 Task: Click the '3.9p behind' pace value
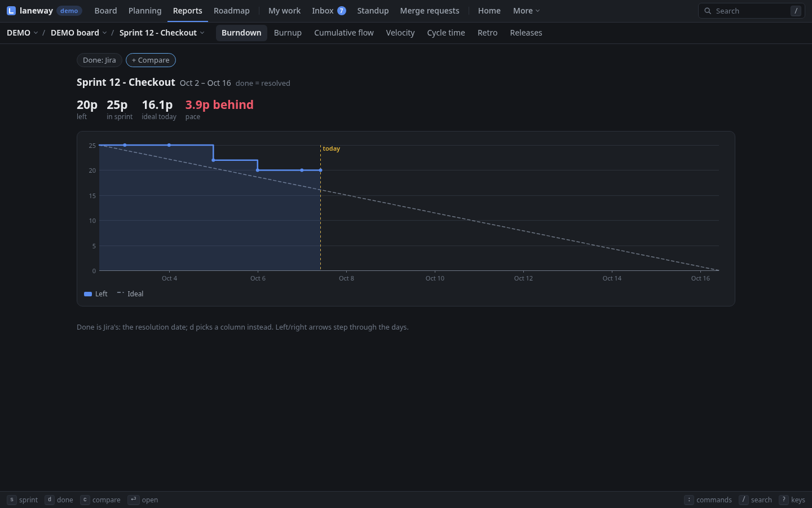219,105
